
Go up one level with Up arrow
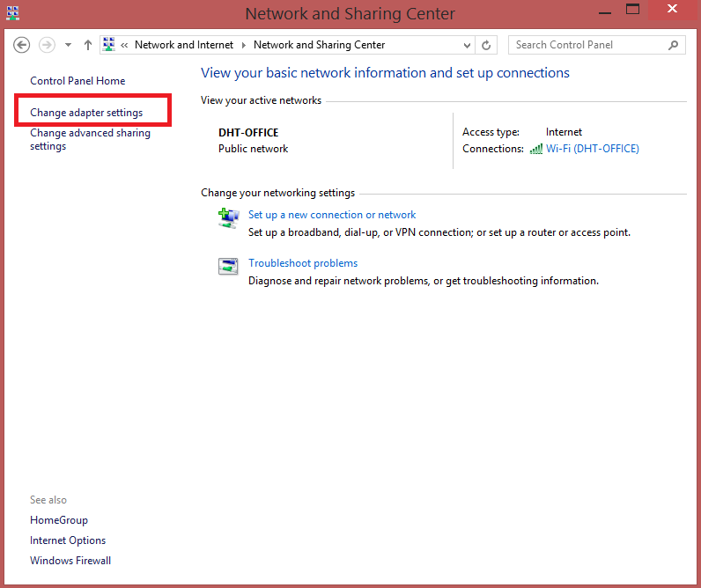(x=87, y=45)
